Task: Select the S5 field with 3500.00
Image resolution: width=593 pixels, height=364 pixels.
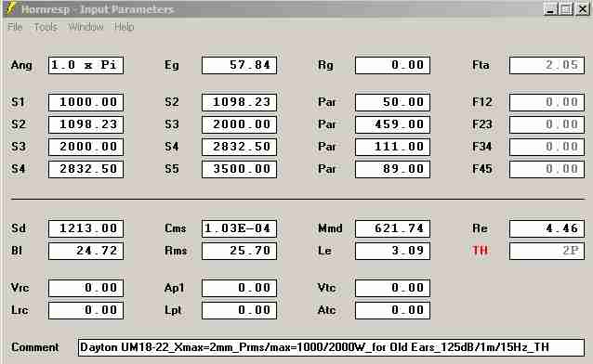Action: [240, 169]
